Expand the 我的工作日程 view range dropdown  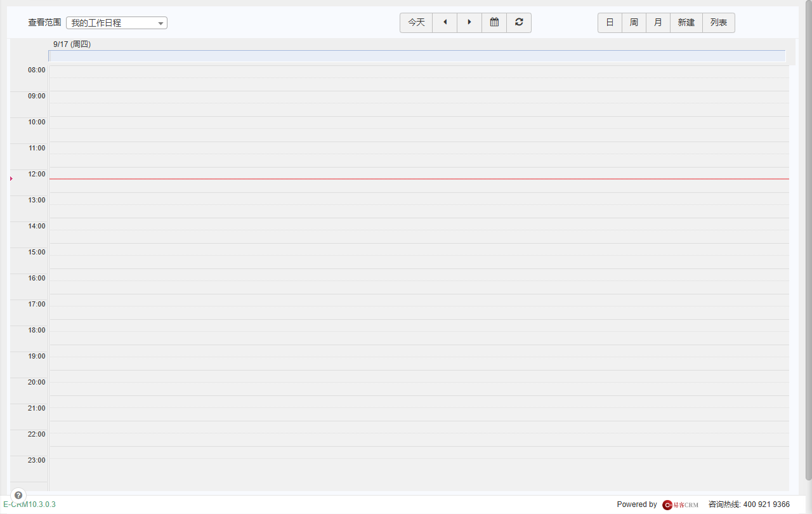click(x=117, y=23)
